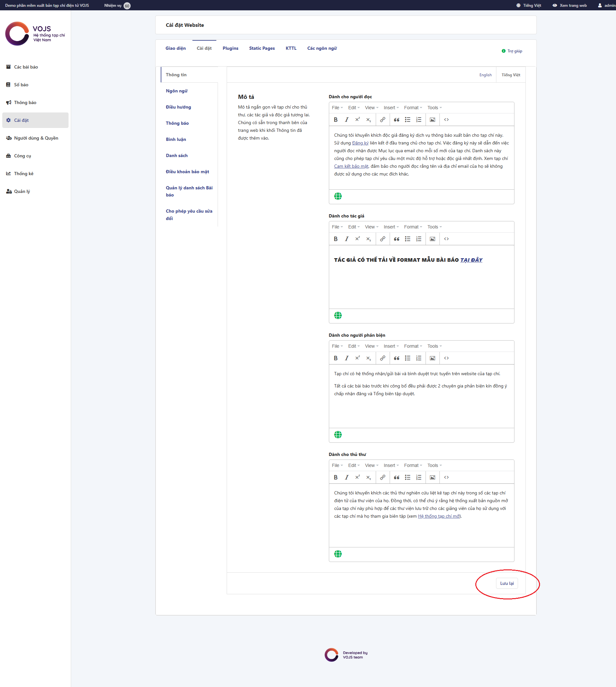Expand Insert menu in author editor

(x=391, y=227)
